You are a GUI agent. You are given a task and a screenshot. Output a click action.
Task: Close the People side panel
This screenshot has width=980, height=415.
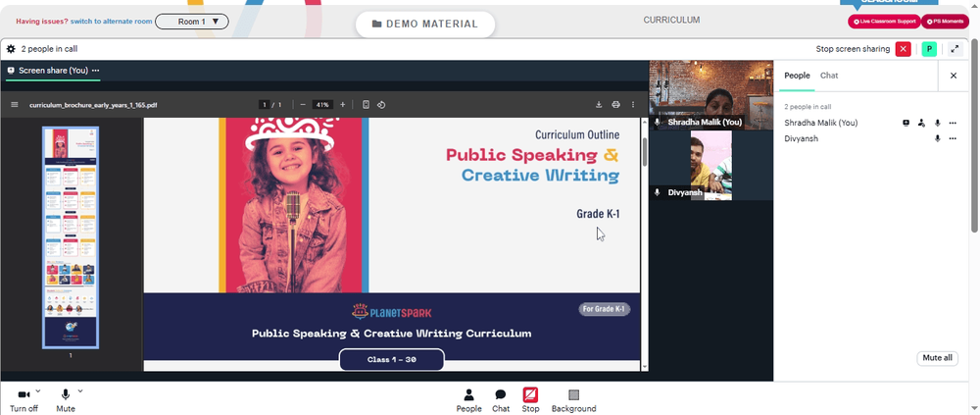tap(954, 76)
